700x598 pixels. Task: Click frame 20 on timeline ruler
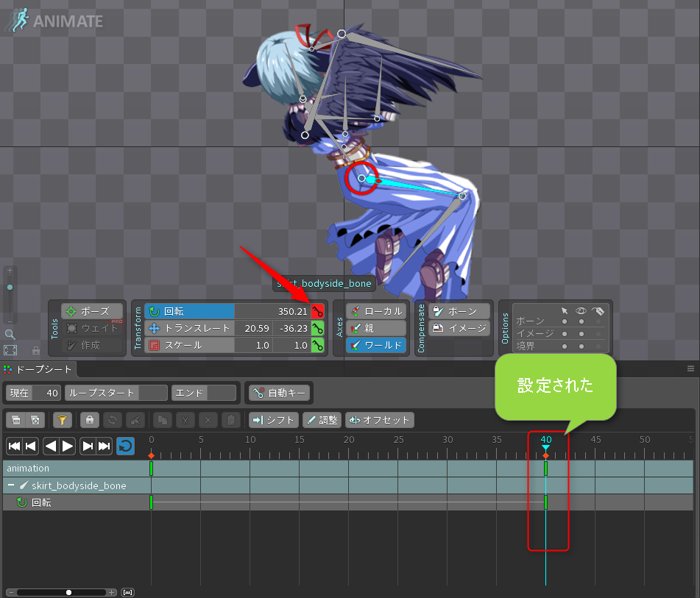[x=349, y=440]
